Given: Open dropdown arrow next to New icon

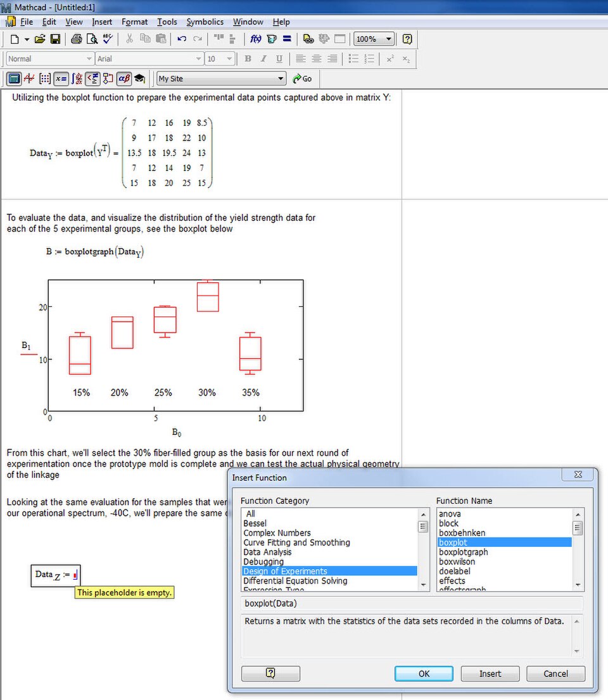Looking at the screenshot, I should click(x=27, y=39).
